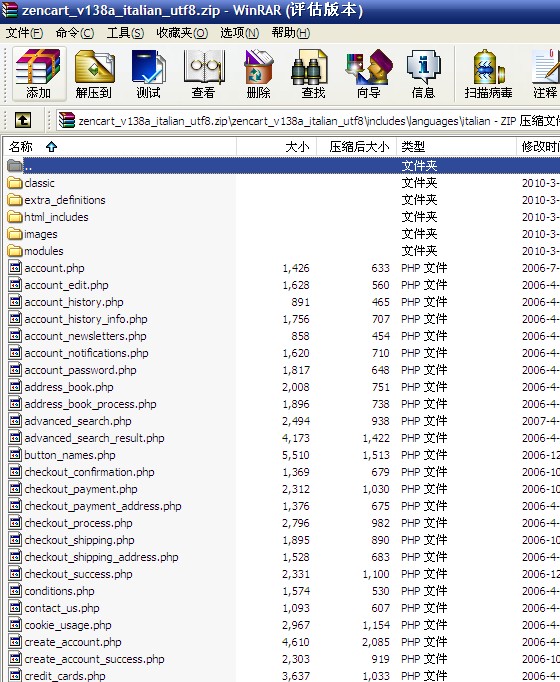Image resolution: width=560 pixels, height=682 pixels.
Task: Sort by 压缩后大小 column header
Action: [x=357, y=147]
